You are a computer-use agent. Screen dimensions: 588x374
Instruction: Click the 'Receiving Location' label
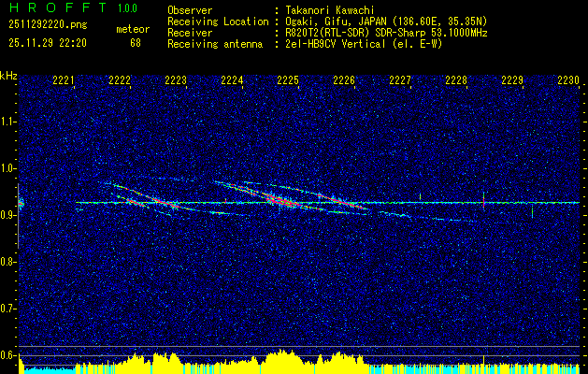(218, 22)
